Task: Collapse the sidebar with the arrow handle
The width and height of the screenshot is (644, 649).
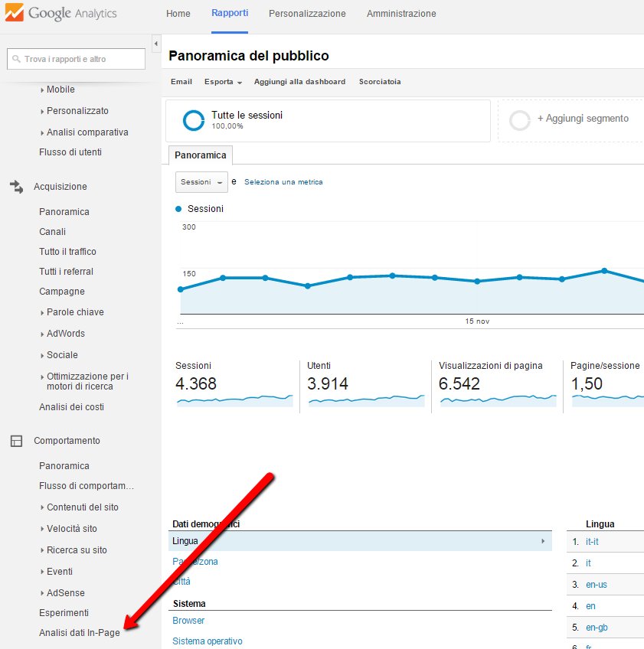Action: (x=156, y=43)
